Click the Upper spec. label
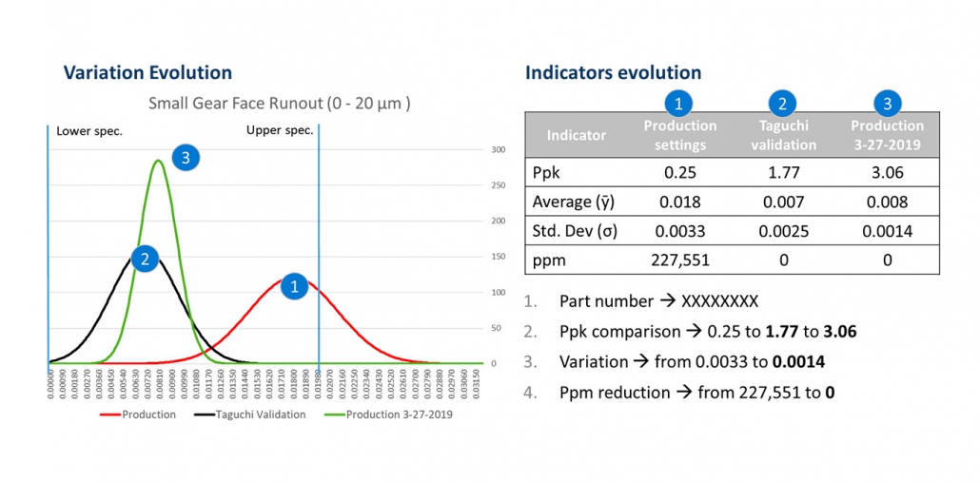The image size is (980, 482). (x=280, y=130)
